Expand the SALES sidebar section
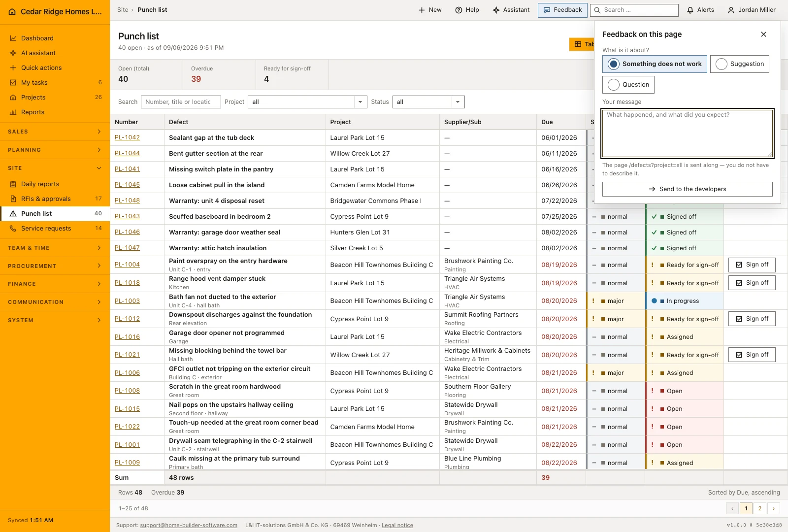 point(55,132)
